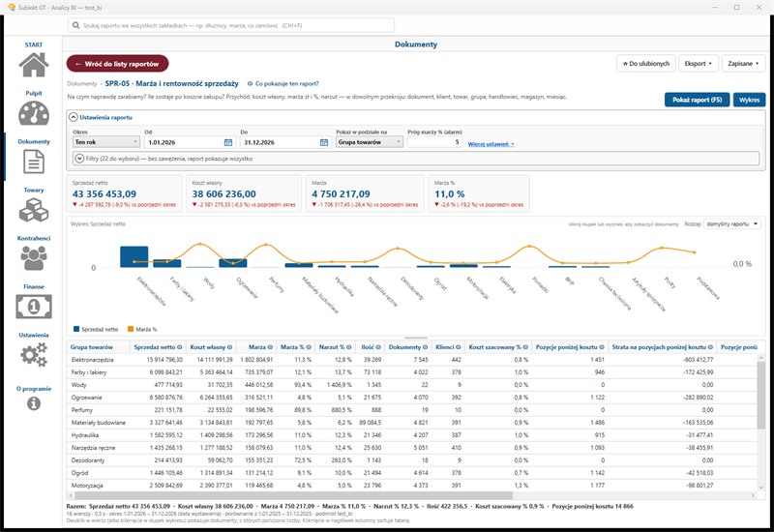The image size is (774, 532).
Task: Click info icon next to Ilość header
Action: [378, 347]
